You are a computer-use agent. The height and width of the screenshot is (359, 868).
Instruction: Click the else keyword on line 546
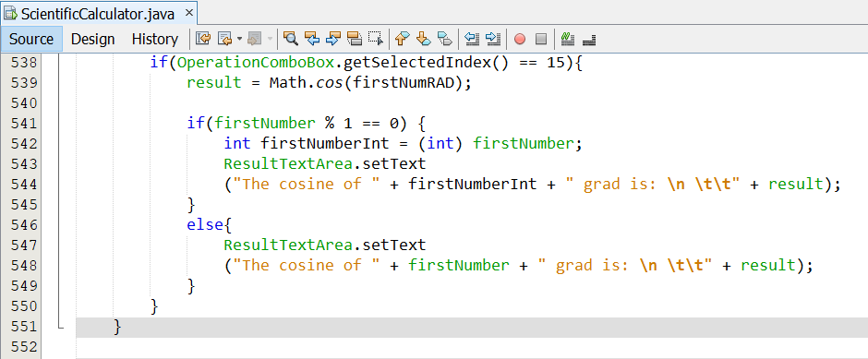205,225
